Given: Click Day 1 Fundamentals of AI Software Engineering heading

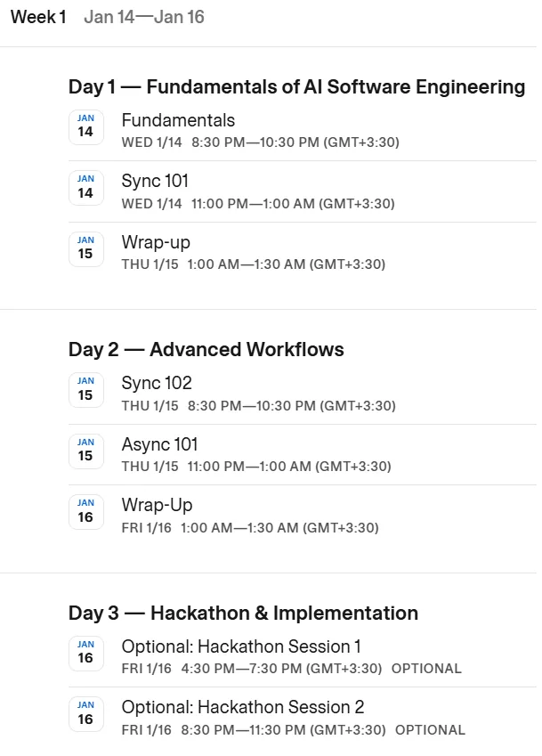Looking at the screenshot, I should (296, 86).
